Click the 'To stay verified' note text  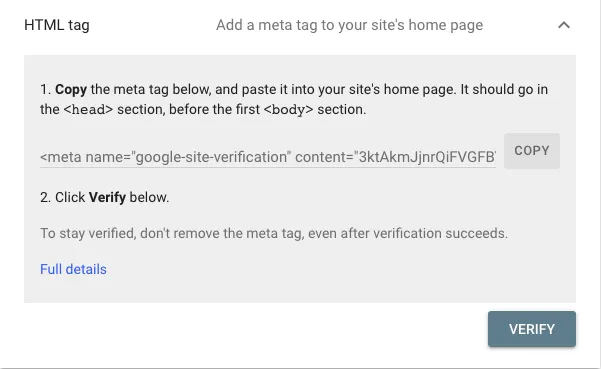pos(274,233)
